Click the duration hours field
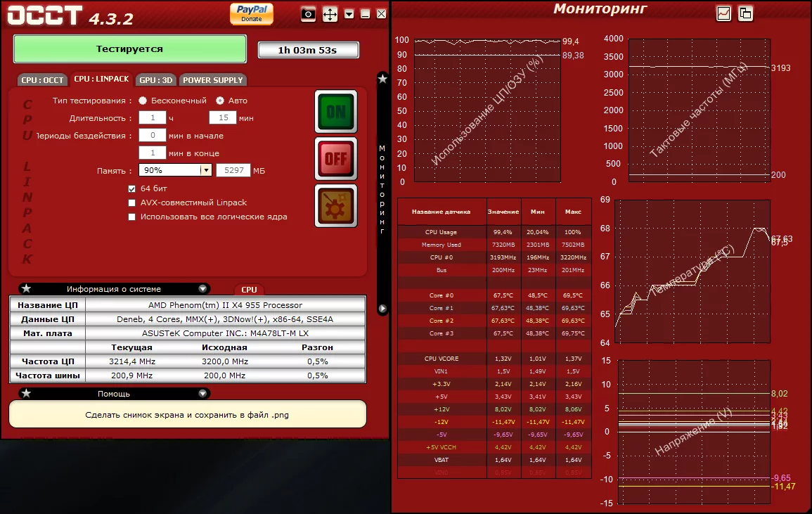 (153, 117)
